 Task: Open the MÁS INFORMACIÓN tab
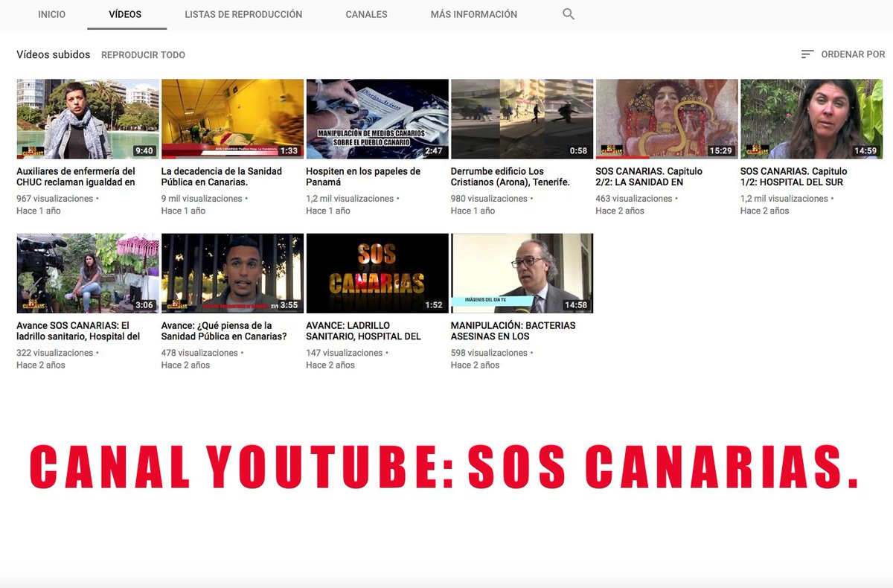[474, 14]
